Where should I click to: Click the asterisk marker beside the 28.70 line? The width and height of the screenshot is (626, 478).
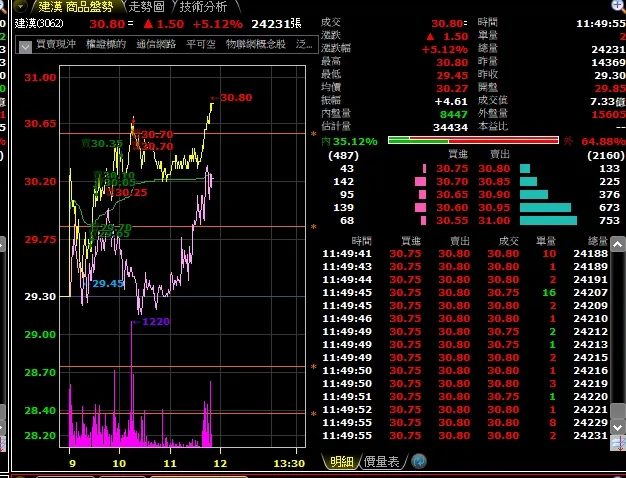point(314,367)
